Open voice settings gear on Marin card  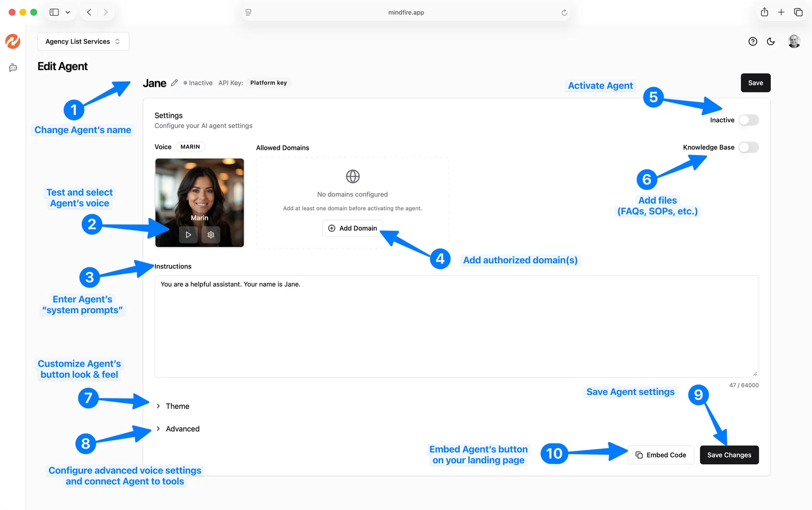click(211, 235)
